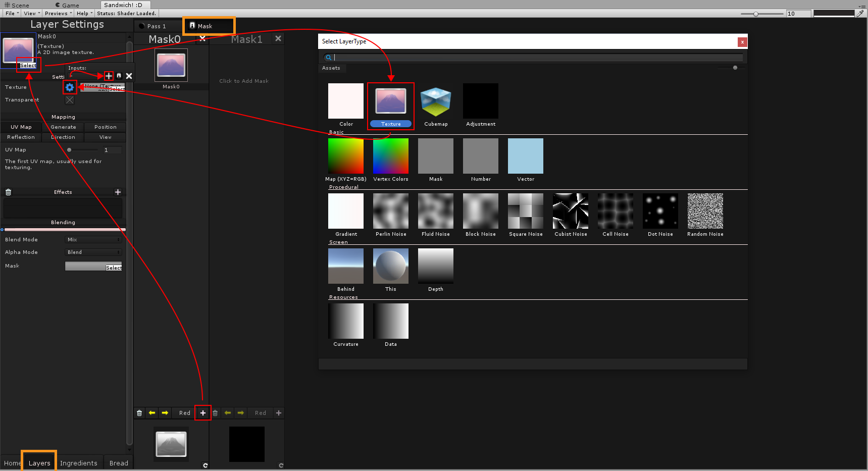Set mapping mode to View
Viewport: 868px width, 471px height.
click(x=105, y=137)
